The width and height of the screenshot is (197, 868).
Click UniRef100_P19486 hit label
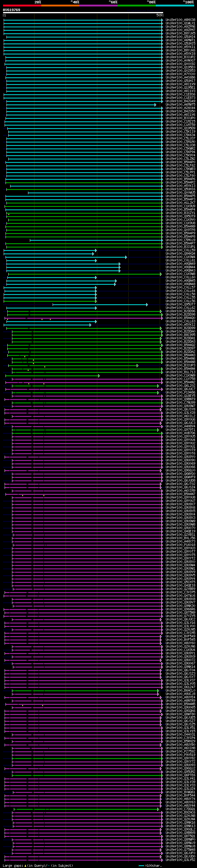pos(180,393)
